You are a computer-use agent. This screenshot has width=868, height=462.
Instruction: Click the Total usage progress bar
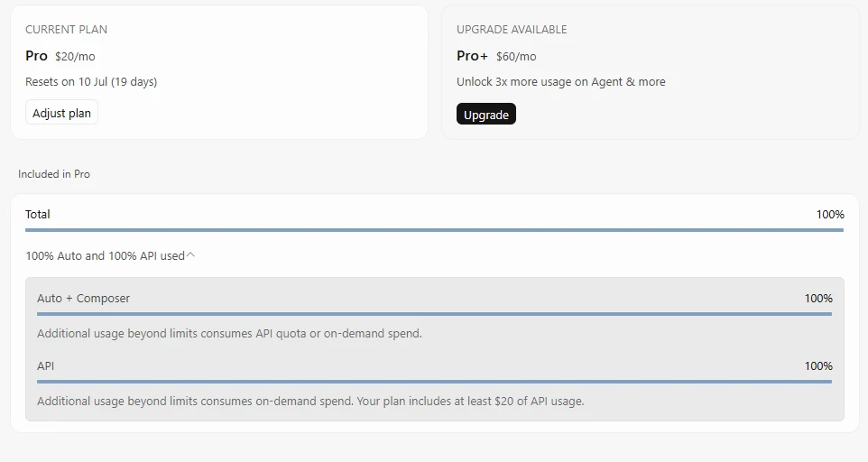click(434, 229)
